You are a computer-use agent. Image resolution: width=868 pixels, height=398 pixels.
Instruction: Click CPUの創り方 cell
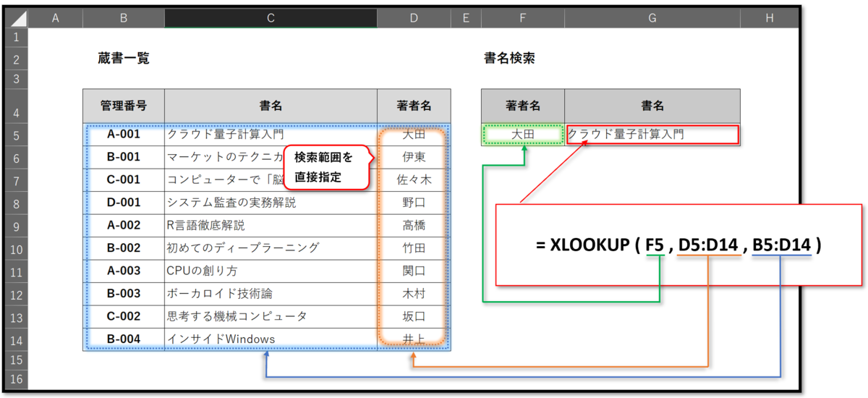[271, 271]
